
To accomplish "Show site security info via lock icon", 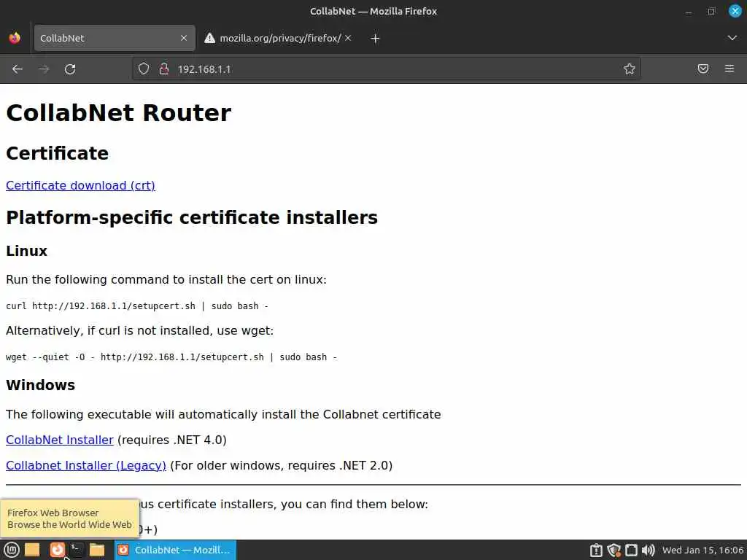I will click(x=164, y=69).
